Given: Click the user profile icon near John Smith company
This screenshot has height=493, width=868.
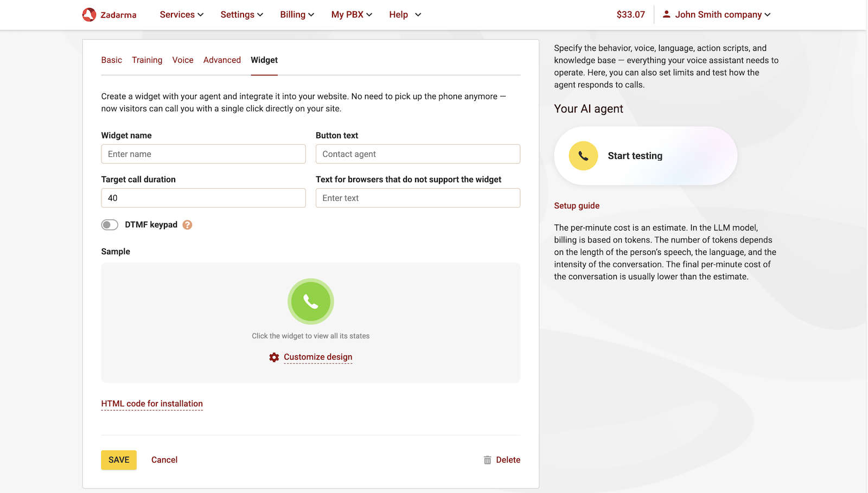Looking at the screenshot, I should (x=666, y=14).
